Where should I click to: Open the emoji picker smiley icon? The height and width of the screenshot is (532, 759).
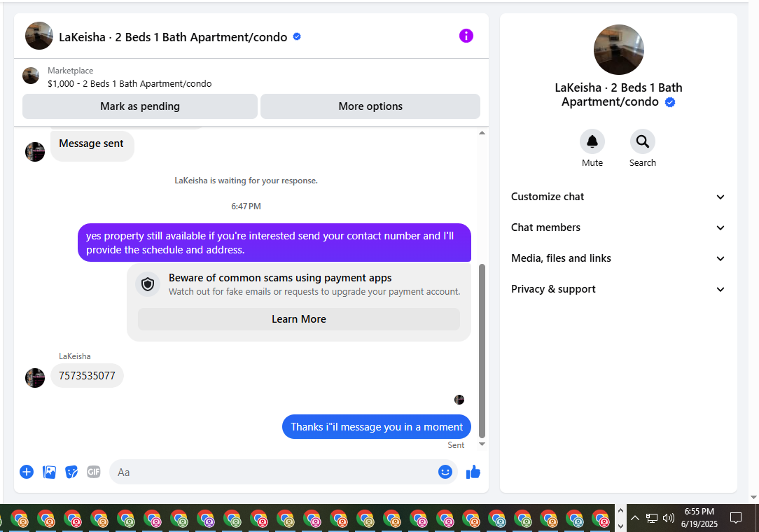point(445,472)
